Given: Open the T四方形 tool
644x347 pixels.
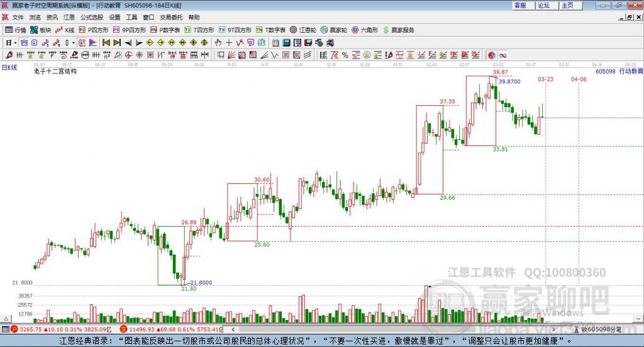Looking at the screenshot, I should point(199,30).
